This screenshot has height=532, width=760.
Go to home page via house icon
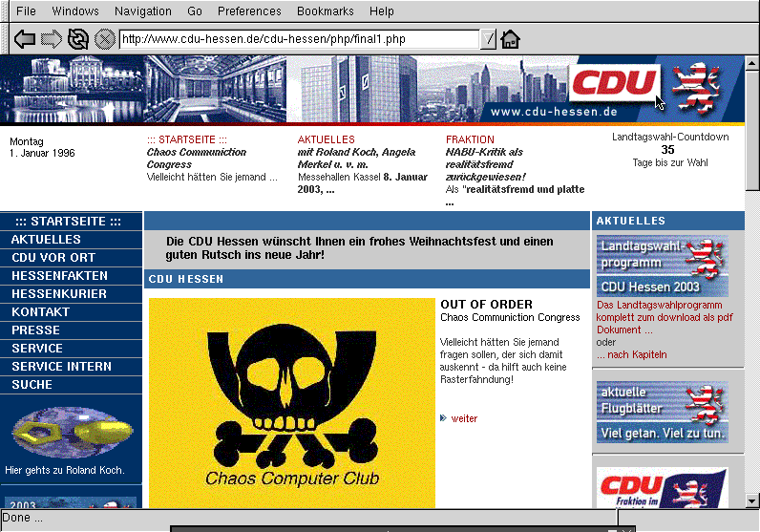coord(510,39)
